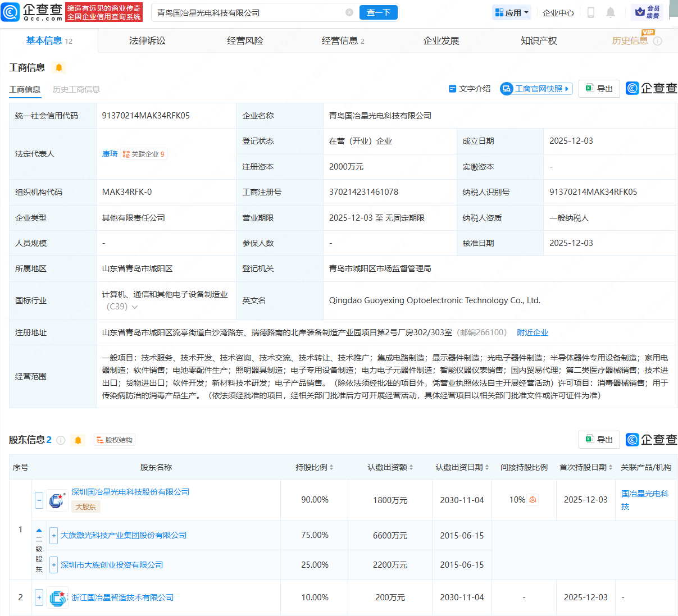The image size is (678, 616).
Task: Click info icon next to 股东信息
Action: pyautogui.click(x=61, y=440)
